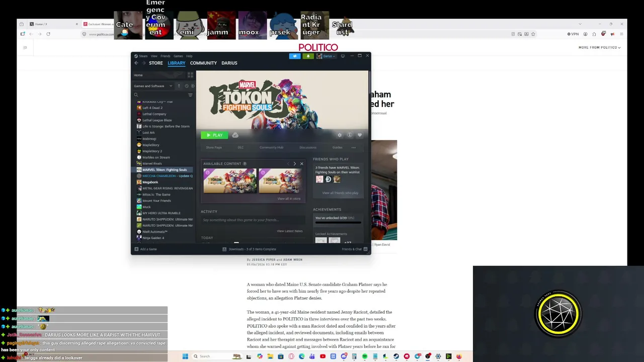Open the View menu in Steam

point(154,56)
